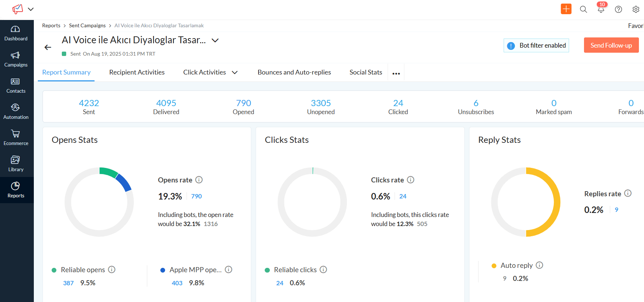This screenshot has height=302, width=644.
Task: Switch to Recipient Activities tab
Action: coord(137,72)
